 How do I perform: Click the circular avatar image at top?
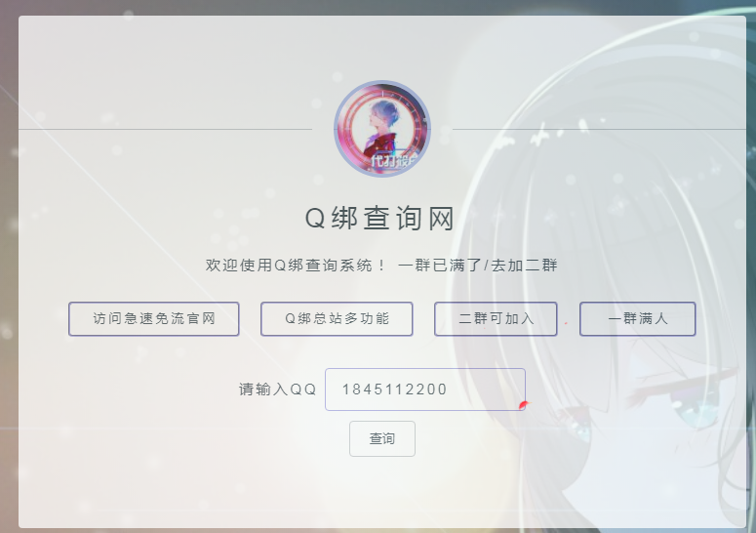[381, 128]
